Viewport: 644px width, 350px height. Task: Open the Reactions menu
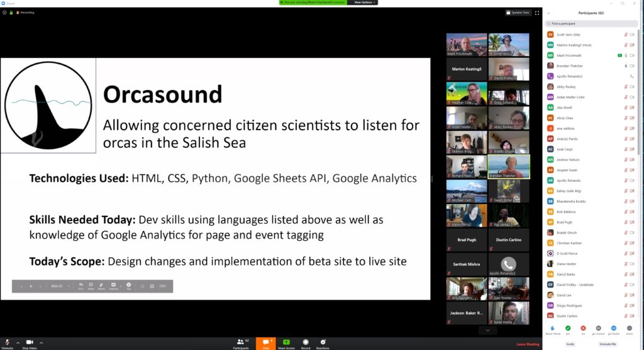pos(323,344)
